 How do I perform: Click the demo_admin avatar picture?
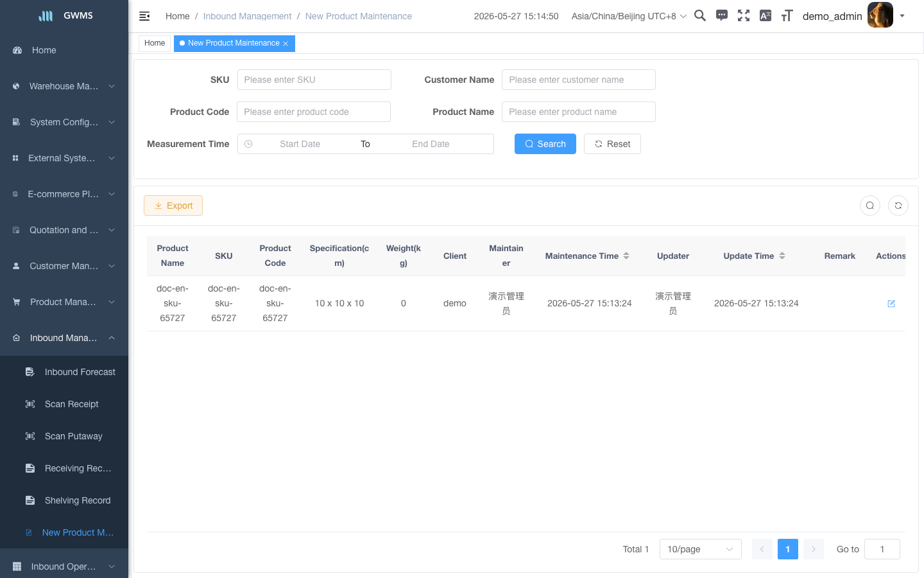(880, 15)
